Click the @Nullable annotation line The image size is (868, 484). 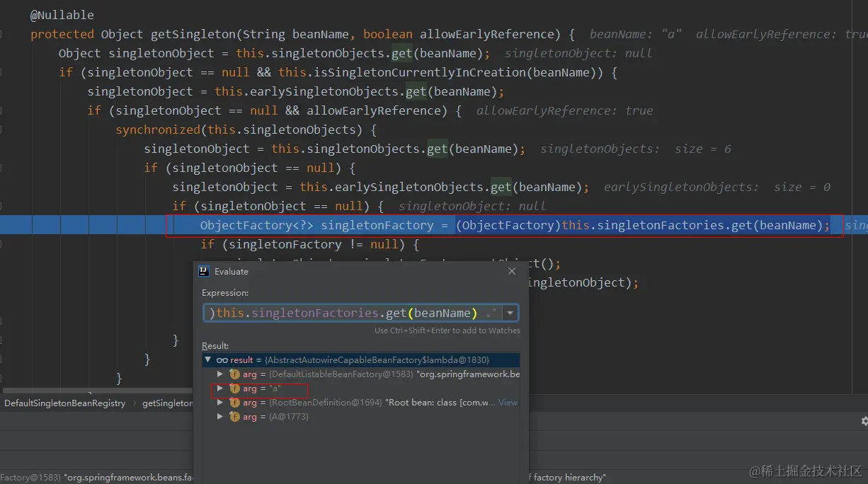[62, 15]
